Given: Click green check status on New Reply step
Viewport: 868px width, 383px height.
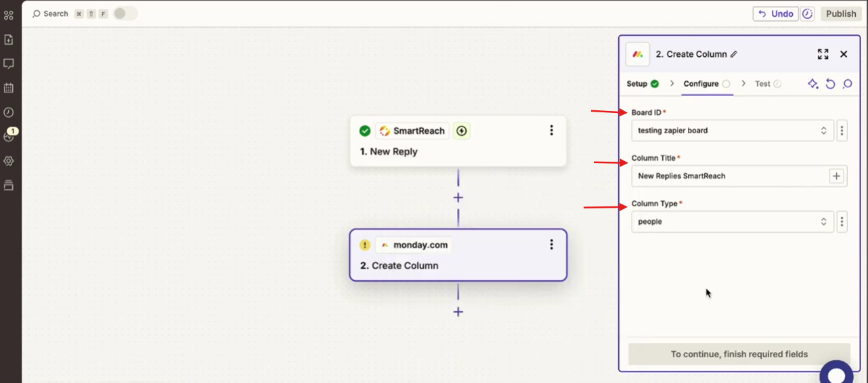Looking at the screenshot, I should [365, 131].
